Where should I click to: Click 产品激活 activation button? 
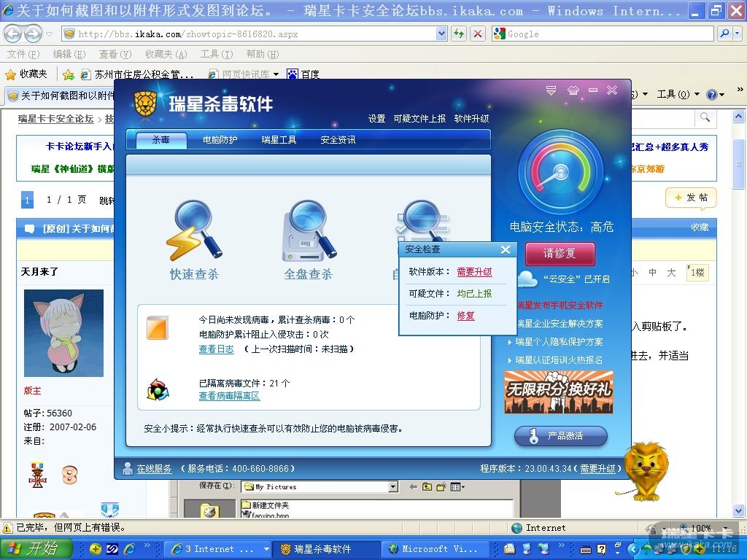click(x=561, y=436)
